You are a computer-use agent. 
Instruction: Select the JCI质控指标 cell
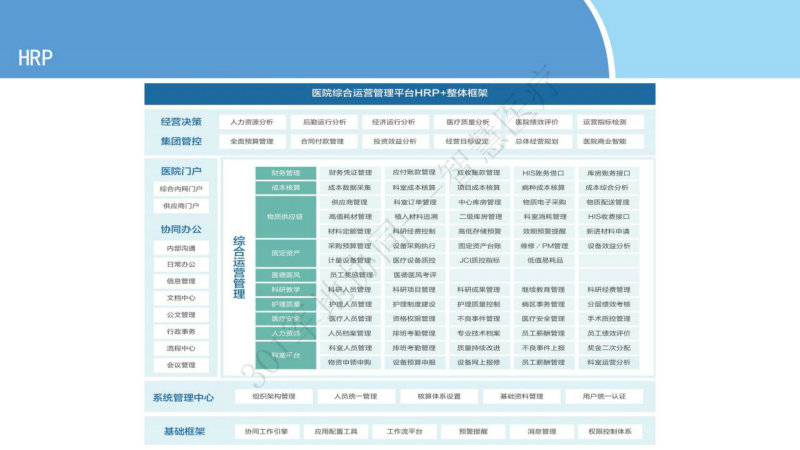[x=479, y=260]
